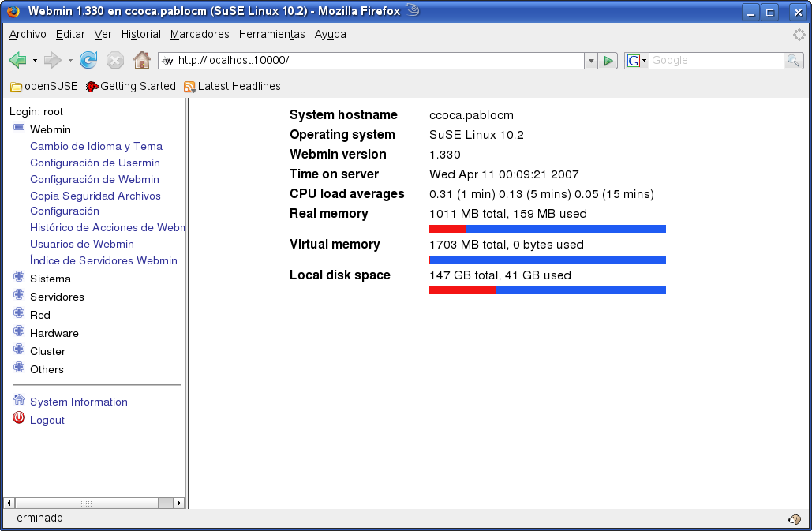This screenshot has width=812, height=531.
Task: Open the URL history dropdown arrow
Action: pos(591,61)
